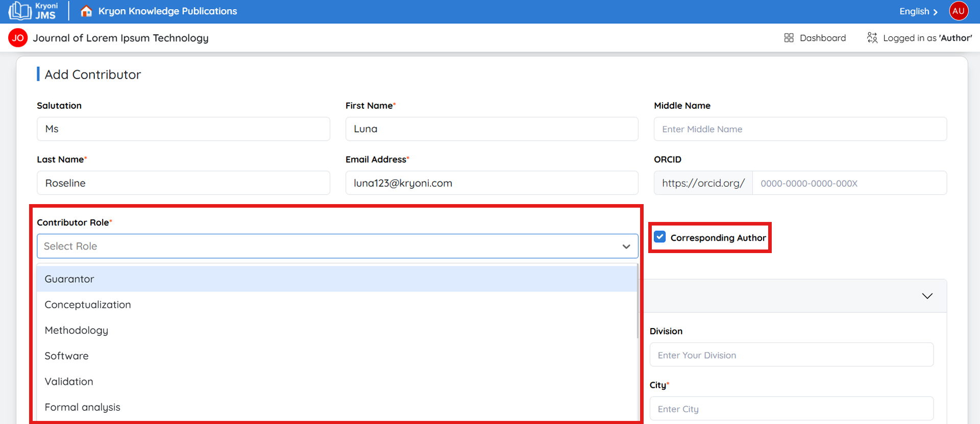Viewport: 980px width, 424px height.
Task: Click the Dashboard grid icon
Action: [789, 38]
